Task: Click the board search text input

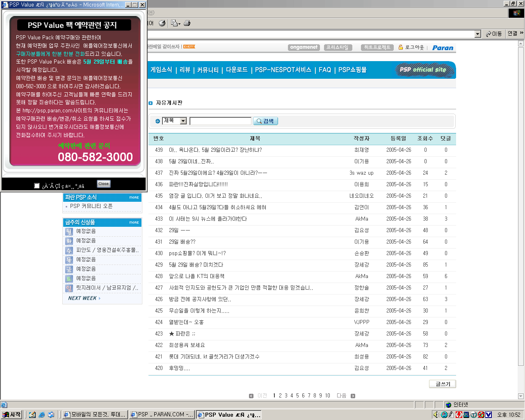Action: point(221,121)
